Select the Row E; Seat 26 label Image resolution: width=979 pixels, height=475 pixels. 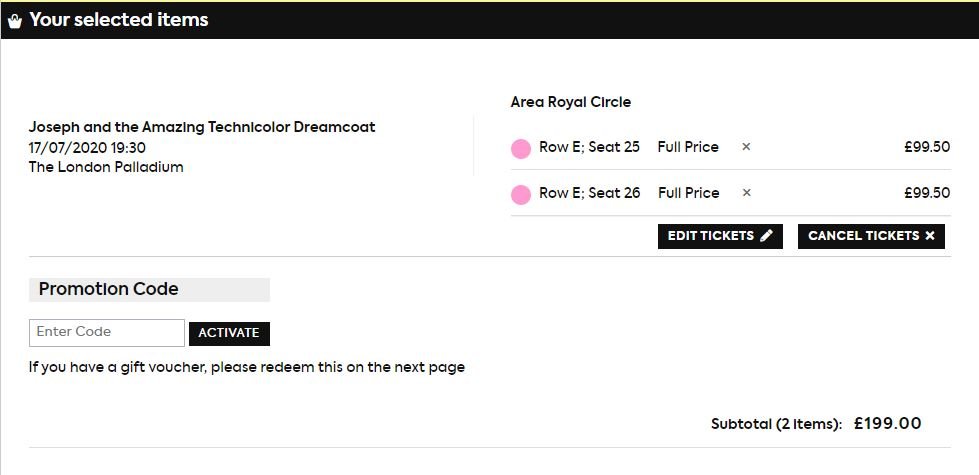point(589,193)
